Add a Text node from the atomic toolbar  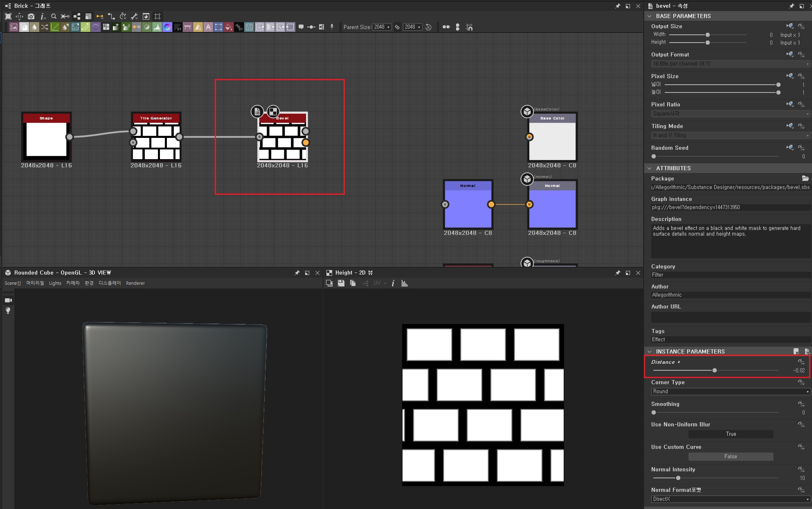click(x=208, y=27)
